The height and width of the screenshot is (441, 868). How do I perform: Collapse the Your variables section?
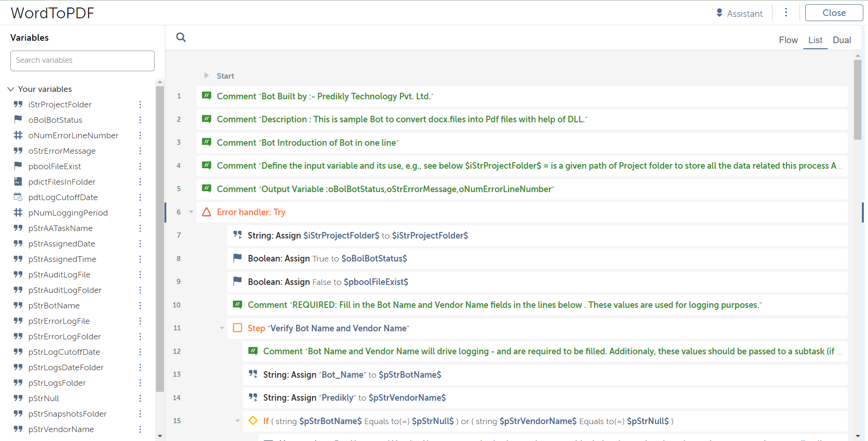(x=11, y=89)
